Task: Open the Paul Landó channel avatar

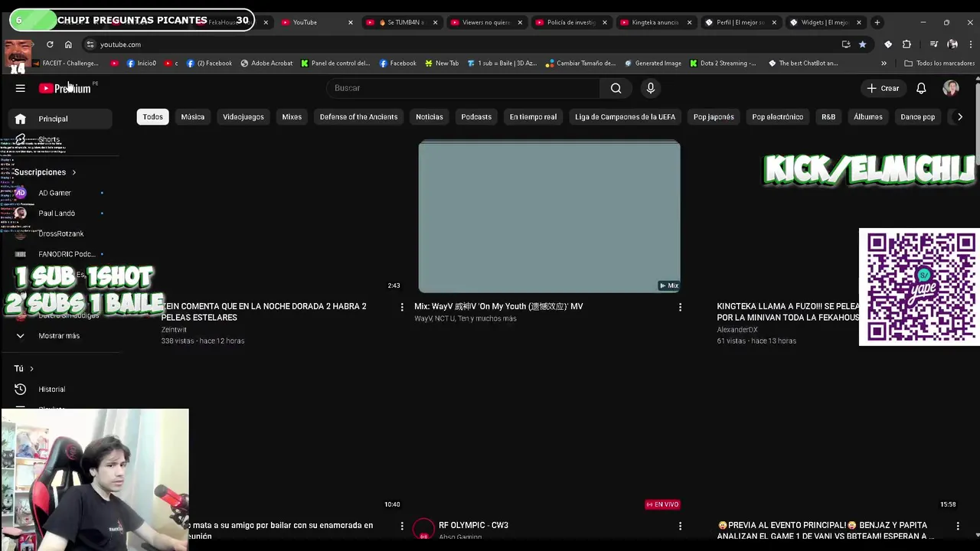Action: (21, 214)
